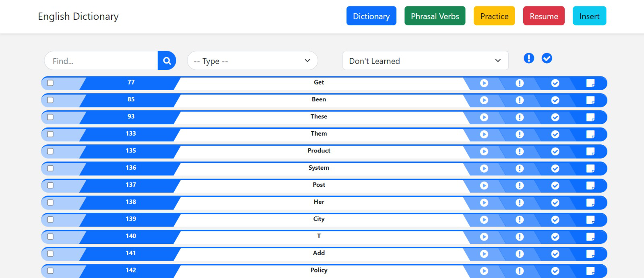Go to the Practice section

[x=494, y=16]
